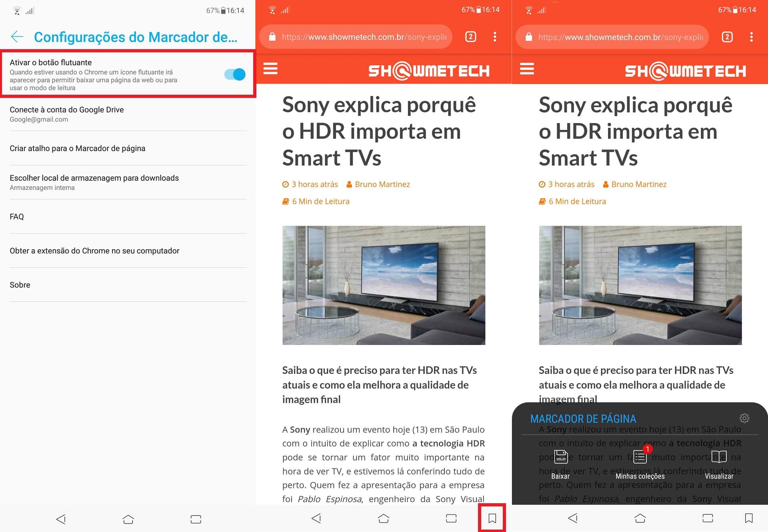Click Bruno Martinez author link in middle article
The height and width of the screenshot is (532, 768).
pos(382,184)
